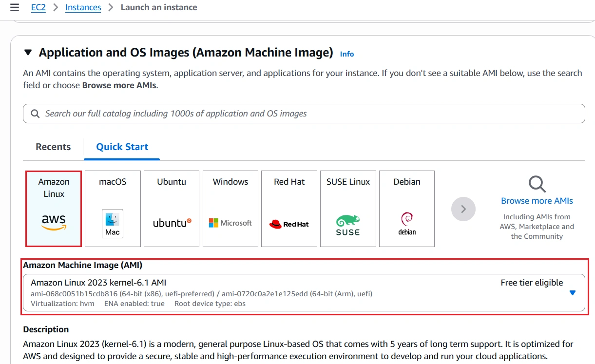Open the Browse more AMIs link
This screenshot has height=364, width=595.
click(537, 201)
